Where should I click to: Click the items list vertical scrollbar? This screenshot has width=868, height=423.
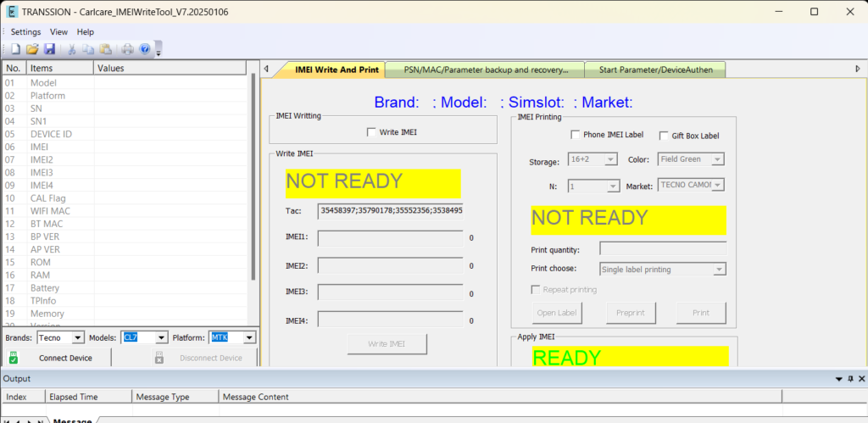253,177
